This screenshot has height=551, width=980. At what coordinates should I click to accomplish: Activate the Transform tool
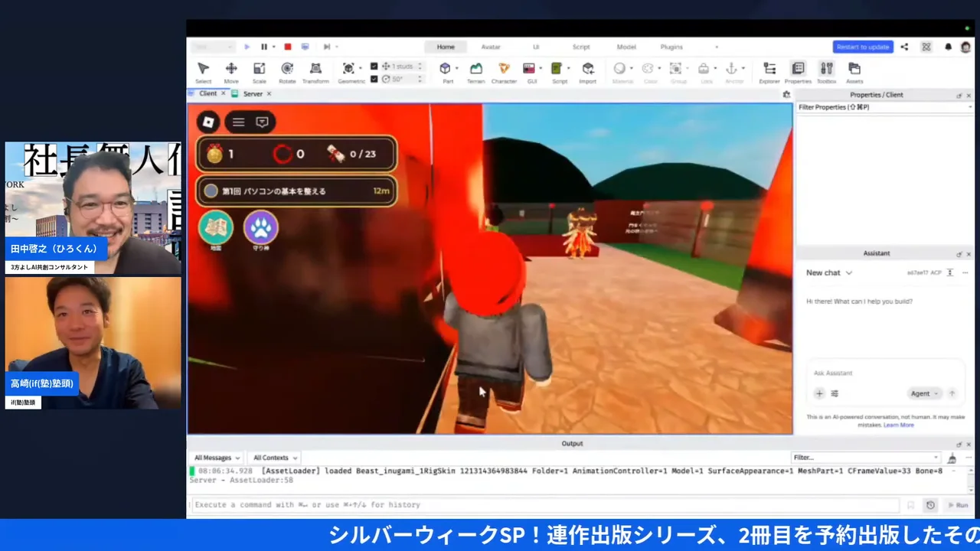(x=315, y=72)
